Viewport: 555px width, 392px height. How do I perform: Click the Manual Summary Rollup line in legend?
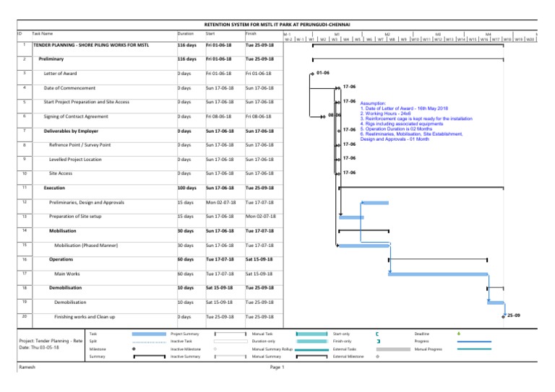[312, 349]
